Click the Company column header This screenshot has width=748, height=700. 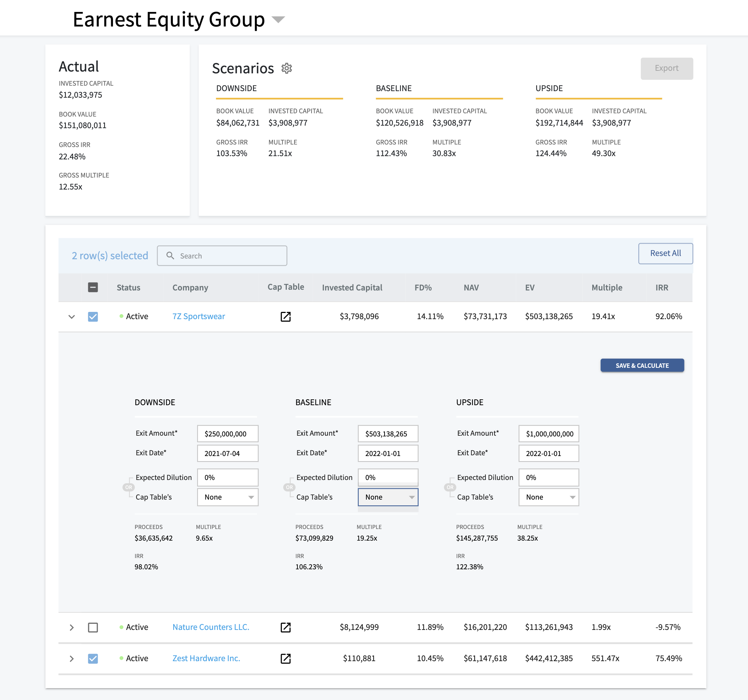coord(190,288)
